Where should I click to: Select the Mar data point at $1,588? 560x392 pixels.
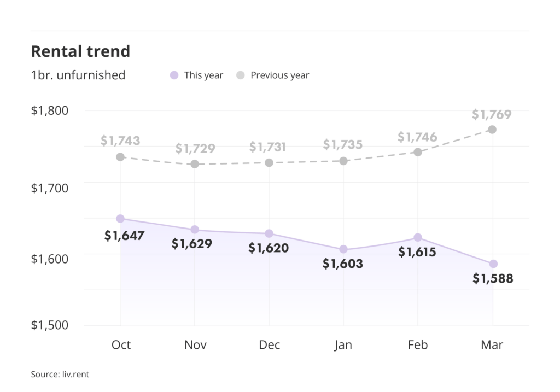[493, 264]
